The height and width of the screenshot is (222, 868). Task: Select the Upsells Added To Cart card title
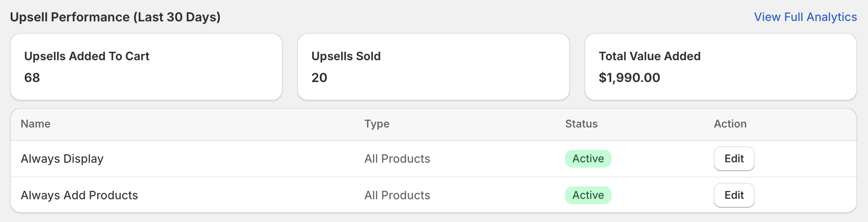tap(87, 56)
